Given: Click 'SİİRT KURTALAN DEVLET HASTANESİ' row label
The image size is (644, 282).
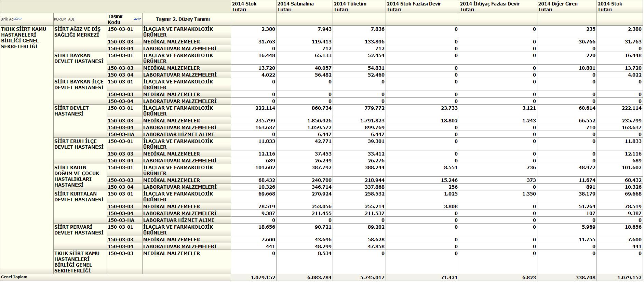Looking at the screenshot, I should coord(79,197).
